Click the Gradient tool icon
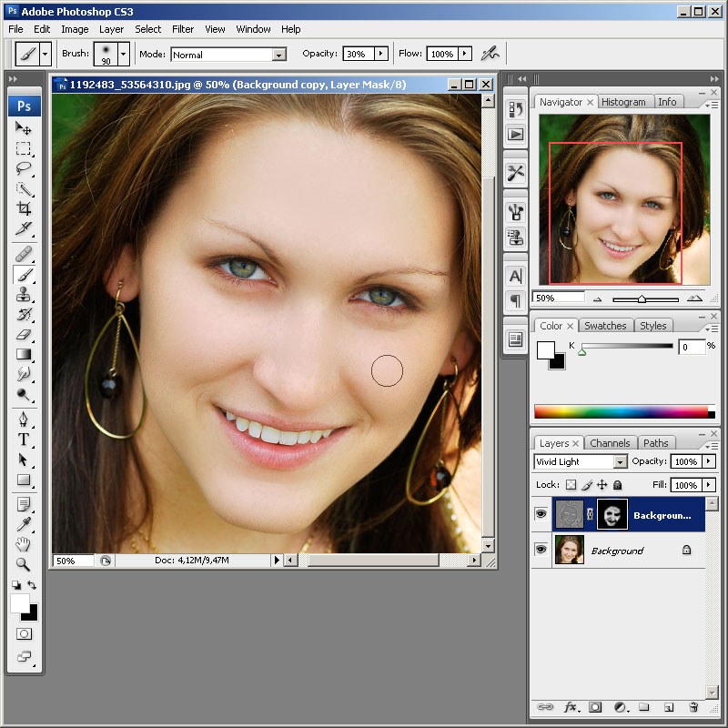 24,354
